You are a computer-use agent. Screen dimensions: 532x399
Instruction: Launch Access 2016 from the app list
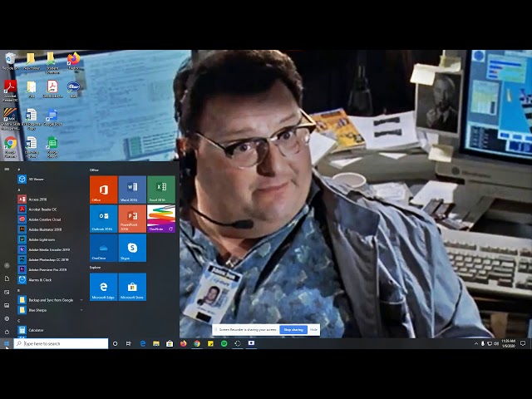point(50,199)
